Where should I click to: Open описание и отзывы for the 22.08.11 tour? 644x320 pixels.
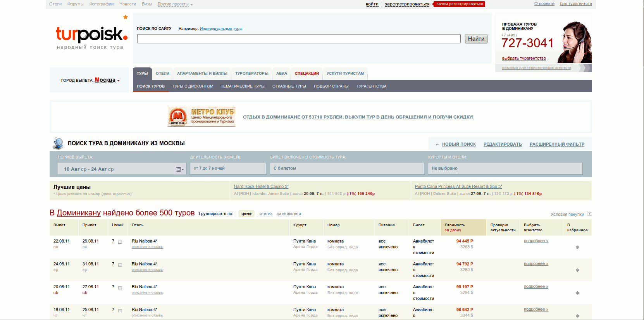click(x=147, y=247)
